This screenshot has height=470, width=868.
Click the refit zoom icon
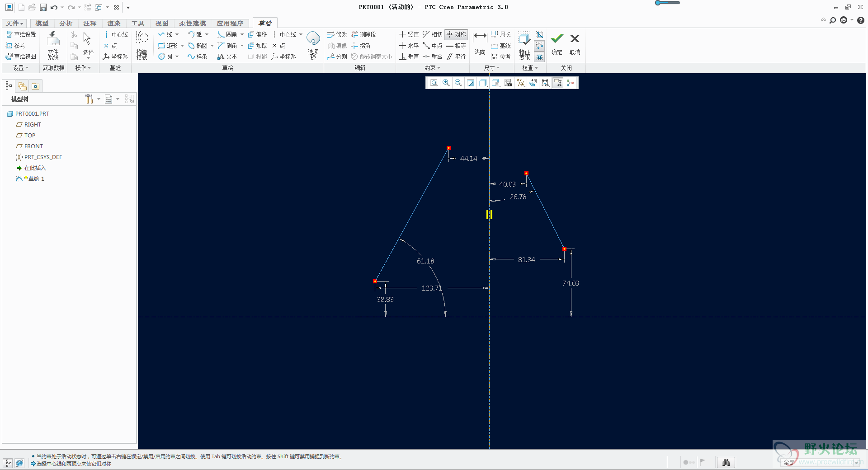pyautogui.click(x=434, y=83)
